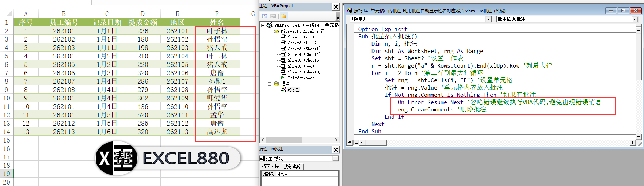Close the 工程 - VBAProject panel
This screenshot has width=644, height=186.
click(336, 7)
